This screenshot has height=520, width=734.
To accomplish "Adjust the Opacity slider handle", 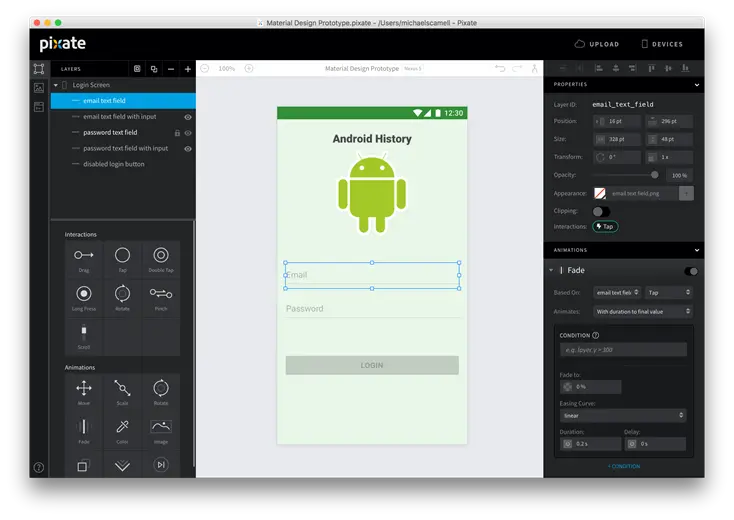I will (x=654, y=175).
